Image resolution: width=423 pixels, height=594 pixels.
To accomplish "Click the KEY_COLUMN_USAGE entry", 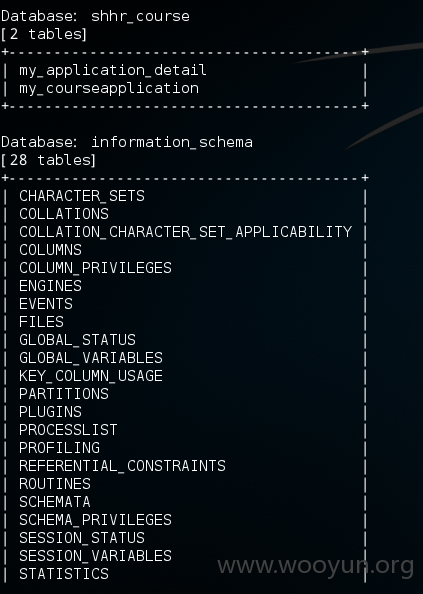I will click(91, 376).
